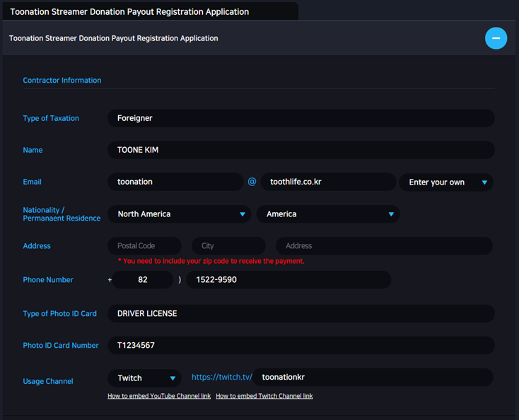Select the Name field with TOONE KIM
The width and height of the screenshot is (519, 420).
coord(301,150)
